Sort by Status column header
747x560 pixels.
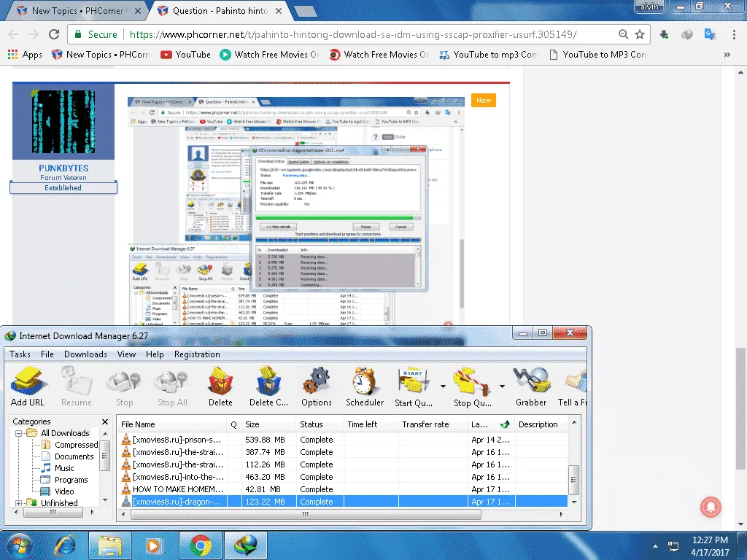click(x=320, y=424)
